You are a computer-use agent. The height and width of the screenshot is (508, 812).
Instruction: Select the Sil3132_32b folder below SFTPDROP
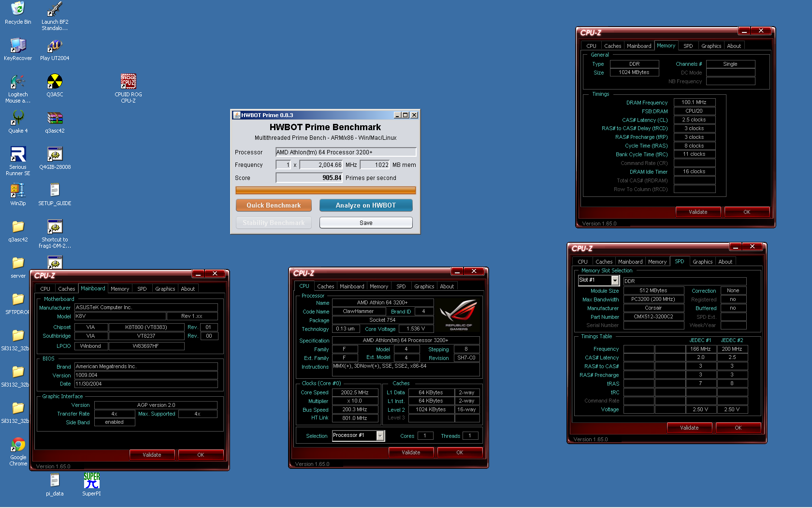click(x=18, y=335)
